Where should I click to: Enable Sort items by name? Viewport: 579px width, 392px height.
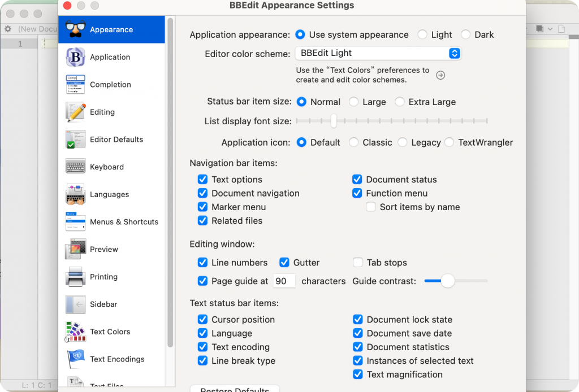371,207
